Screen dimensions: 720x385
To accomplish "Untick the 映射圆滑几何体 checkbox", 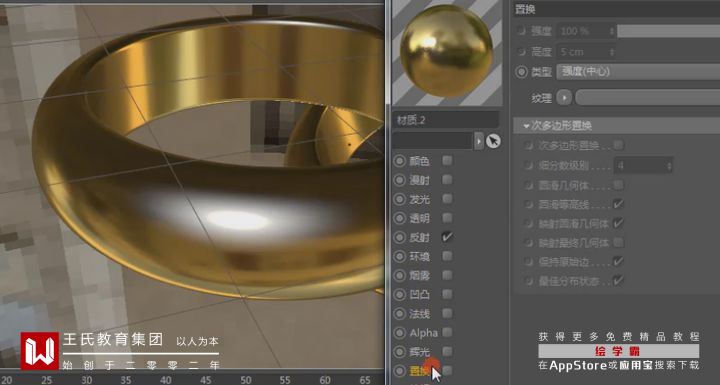I will tap(619, 223).
